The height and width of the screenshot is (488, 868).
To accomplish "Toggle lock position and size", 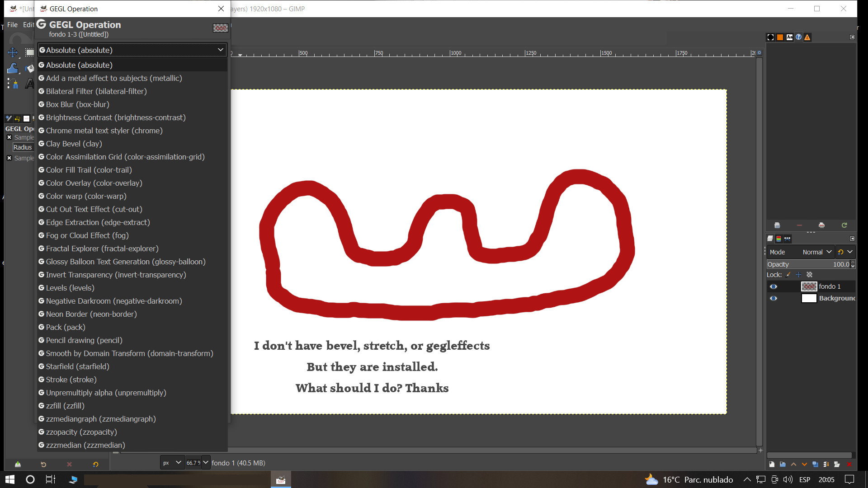I will tap(798, 274).
